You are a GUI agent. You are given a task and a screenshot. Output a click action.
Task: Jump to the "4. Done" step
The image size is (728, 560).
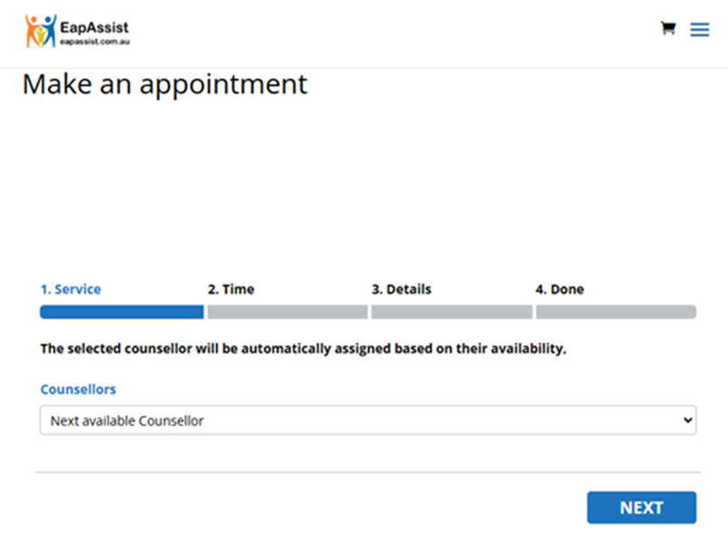click(559, 290)
